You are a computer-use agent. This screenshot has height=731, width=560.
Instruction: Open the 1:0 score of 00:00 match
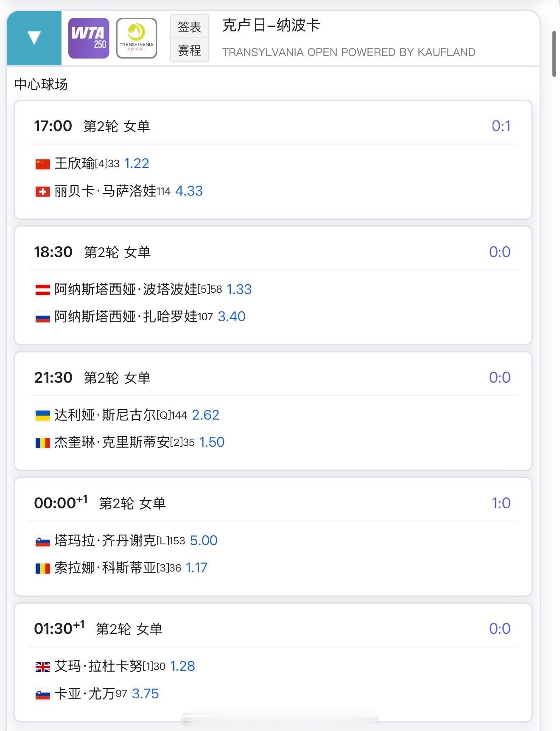pyautogui.click(x=501, y=503)
